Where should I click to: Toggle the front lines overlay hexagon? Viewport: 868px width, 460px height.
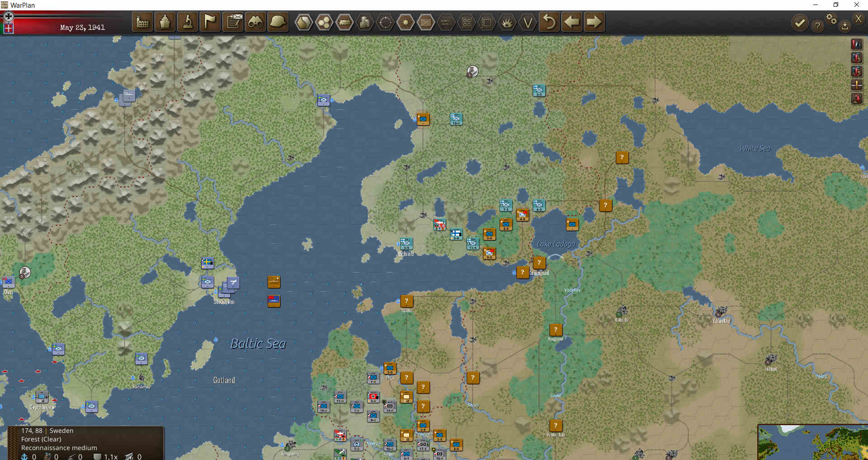pyautogui.click(x=446, y=22)
